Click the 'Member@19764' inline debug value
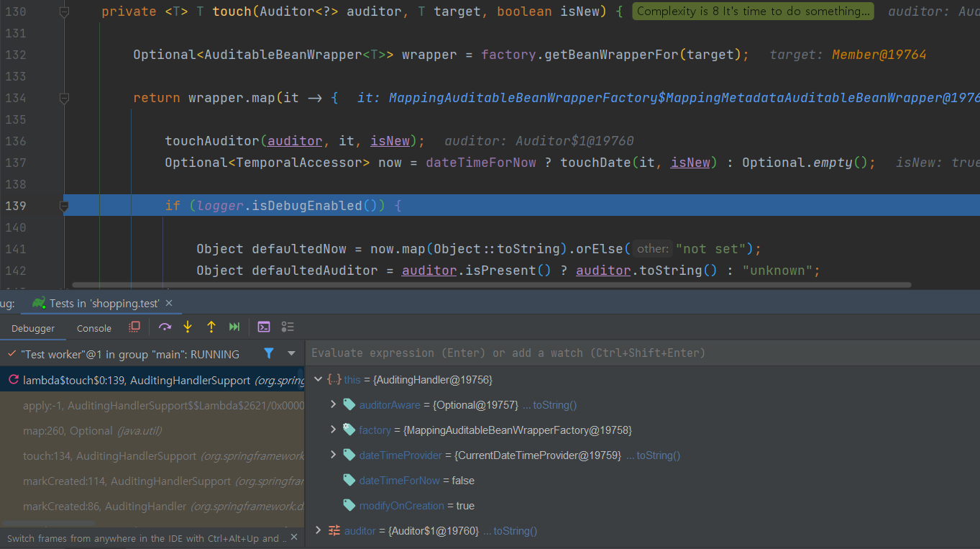 point(879,55)
